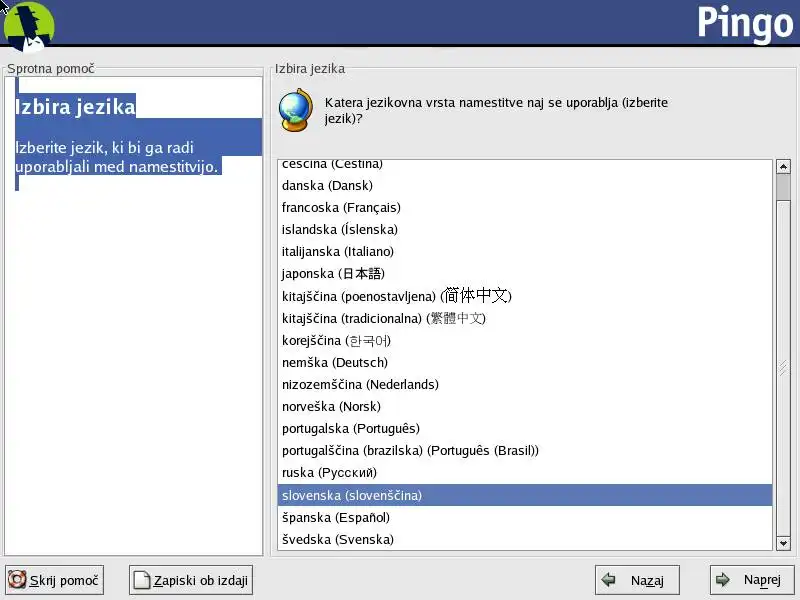Select italijanska (Italiano) language
Viewport: 800px width, 600px height.
[x=524, y=251]
